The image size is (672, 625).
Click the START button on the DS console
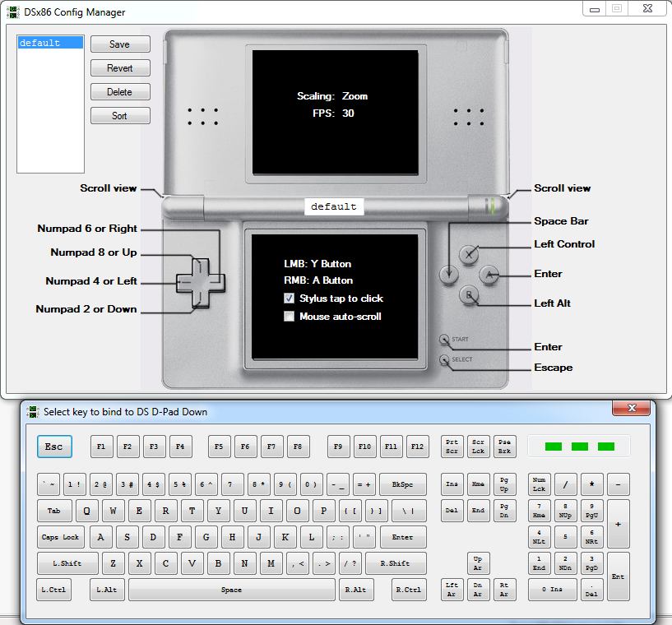click(444, 340)
